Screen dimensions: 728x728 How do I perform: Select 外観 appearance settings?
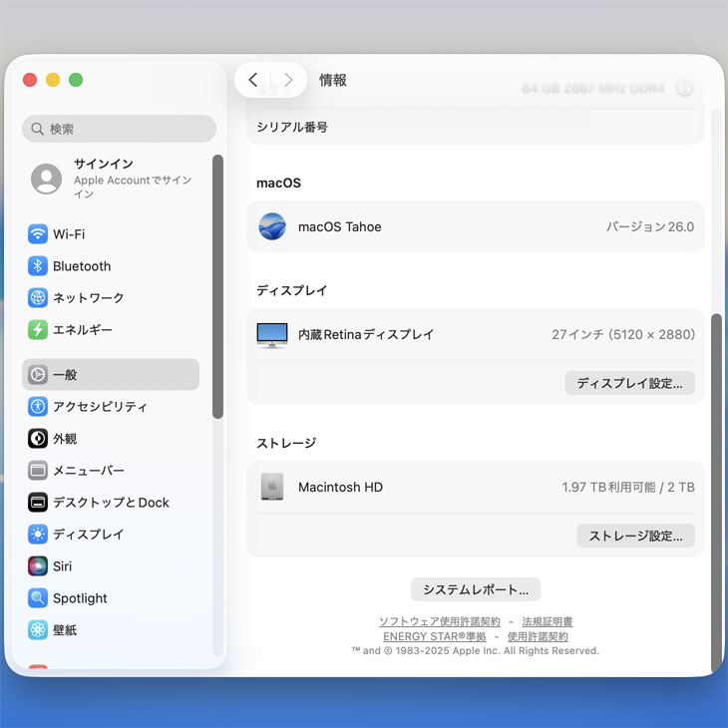click(65, 439)
